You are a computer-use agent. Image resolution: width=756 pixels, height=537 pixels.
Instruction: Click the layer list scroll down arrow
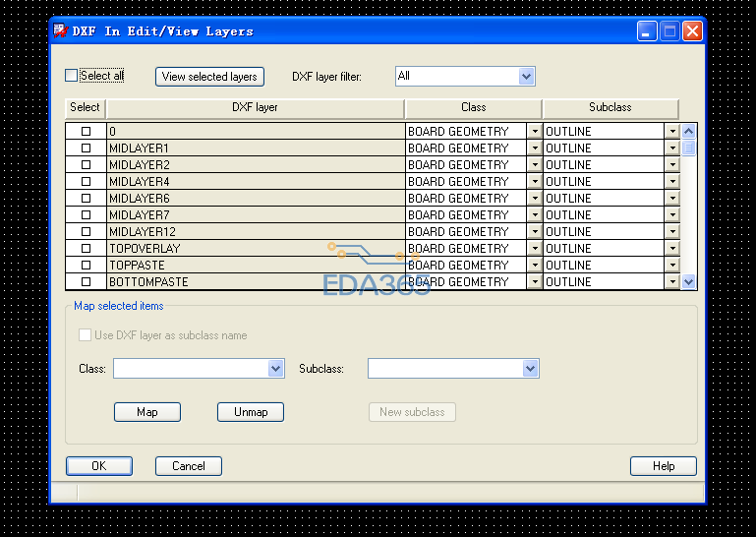688,281
